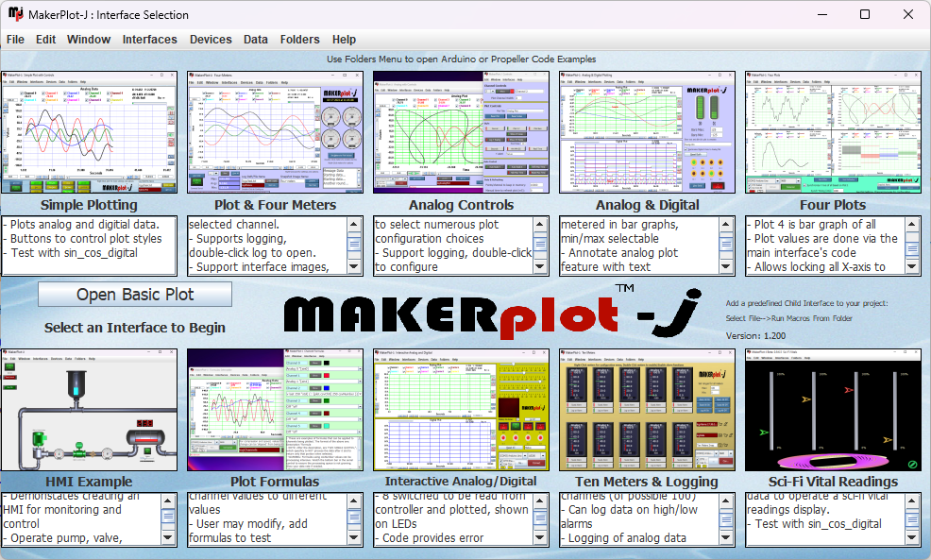Viewport: 931px width, 560px height.
Task: Select the Interactive Analog/Digital thumbnail
Action: [462, 410]
